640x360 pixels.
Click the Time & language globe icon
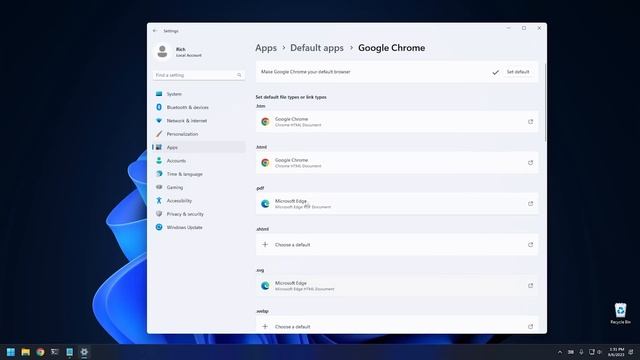coord(159,174)
